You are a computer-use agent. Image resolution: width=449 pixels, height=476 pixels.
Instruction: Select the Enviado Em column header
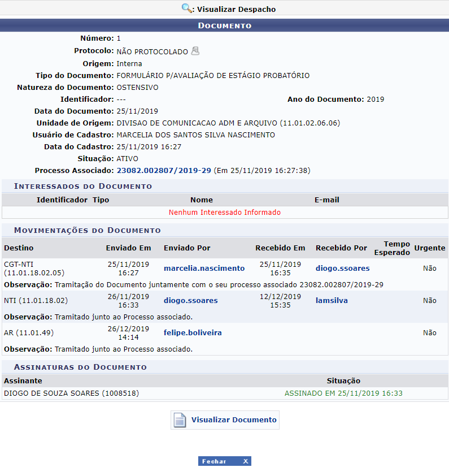[x=128, y=248]
